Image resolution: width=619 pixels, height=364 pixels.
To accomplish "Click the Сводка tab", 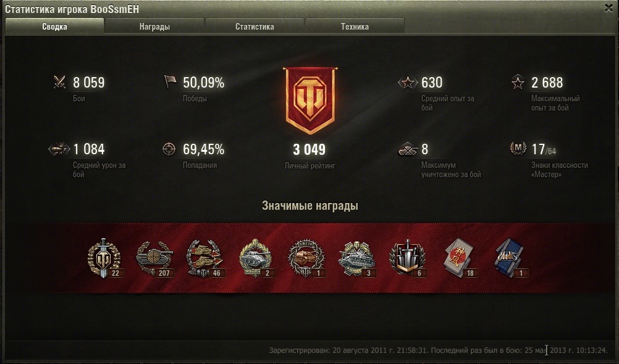I will point(54,27).
